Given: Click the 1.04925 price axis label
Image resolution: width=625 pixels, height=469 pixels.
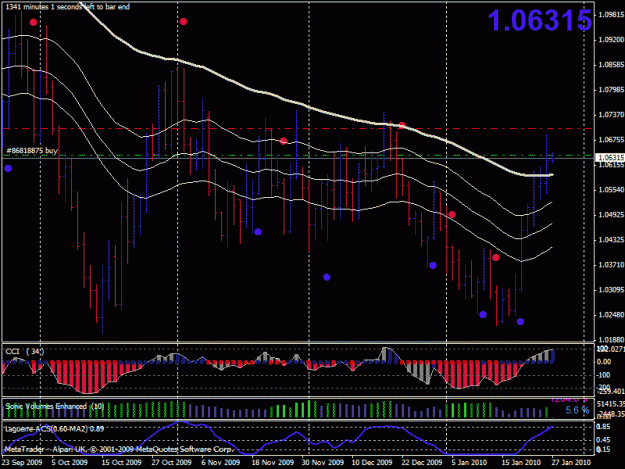Looking at the screenshot, I should coord(611,215).
